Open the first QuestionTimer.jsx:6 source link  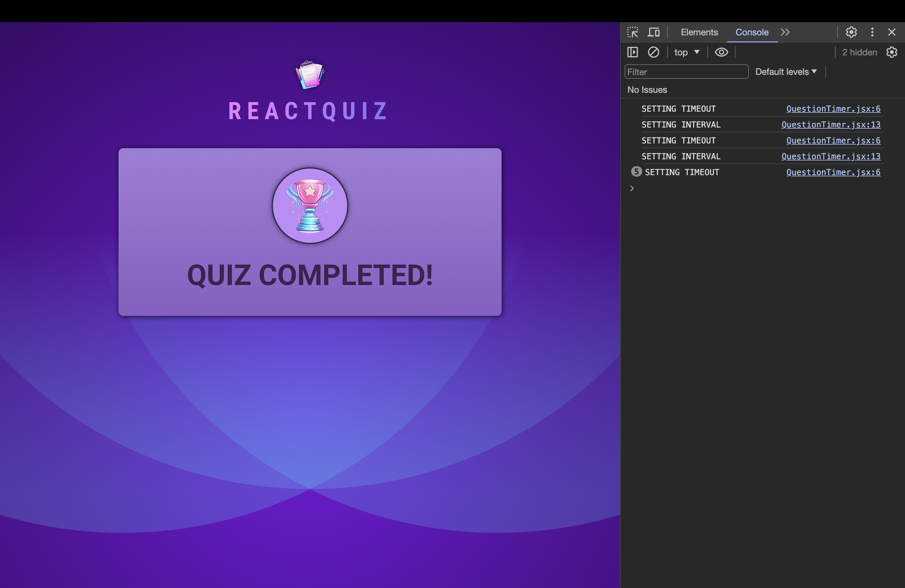833,109
